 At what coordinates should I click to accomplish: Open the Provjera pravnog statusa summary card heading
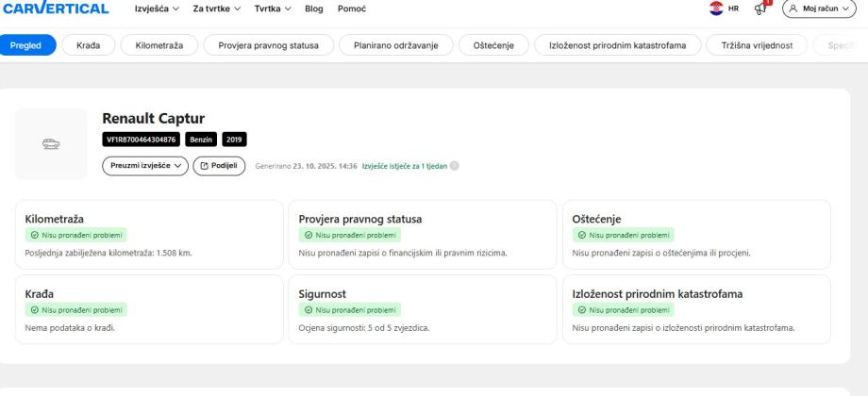359,219
